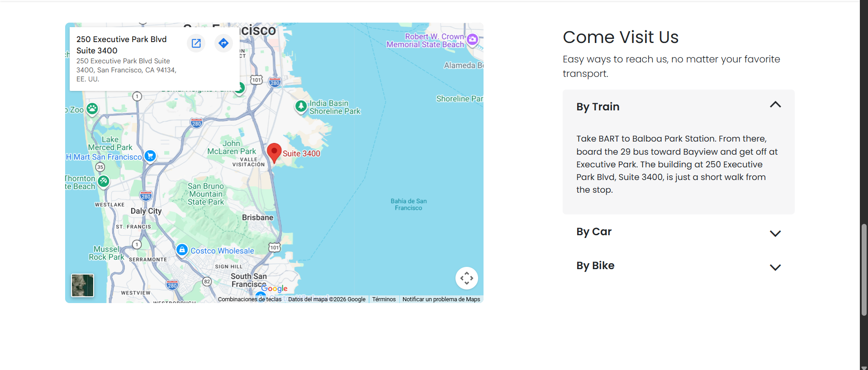
Task: Select Thornton State Beach marker icon
Action: [x=104, y=181]
